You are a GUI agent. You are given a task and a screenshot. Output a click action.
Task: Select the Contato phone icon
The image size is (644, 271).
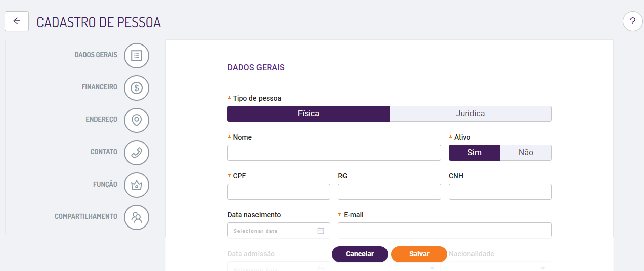[137, 153]
